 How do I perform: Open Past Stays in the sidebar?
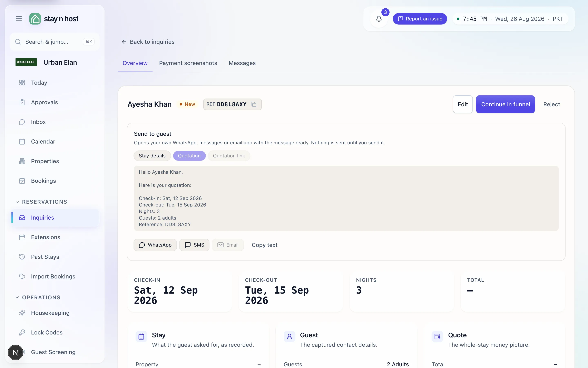point(55,257)
